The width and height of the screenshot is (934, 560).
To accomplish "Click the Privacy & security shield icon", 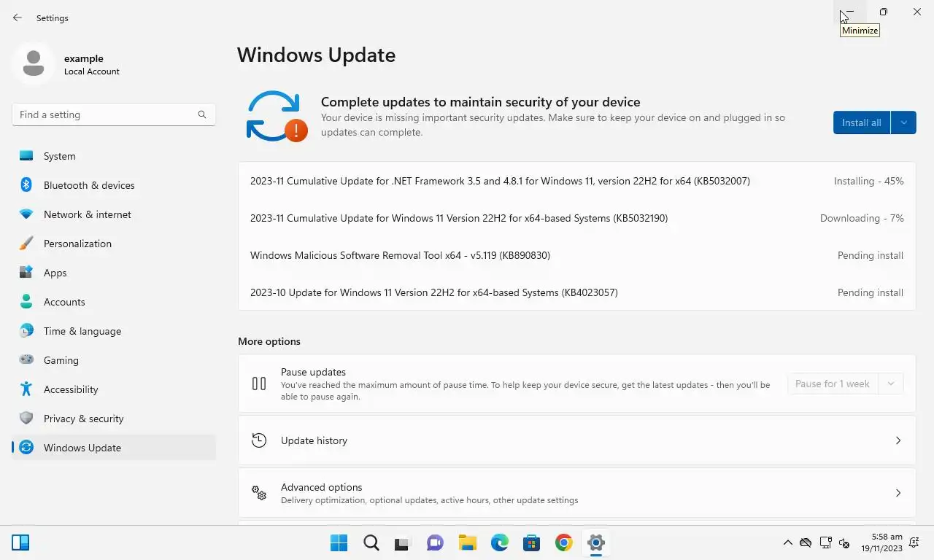I will [26, 419].
